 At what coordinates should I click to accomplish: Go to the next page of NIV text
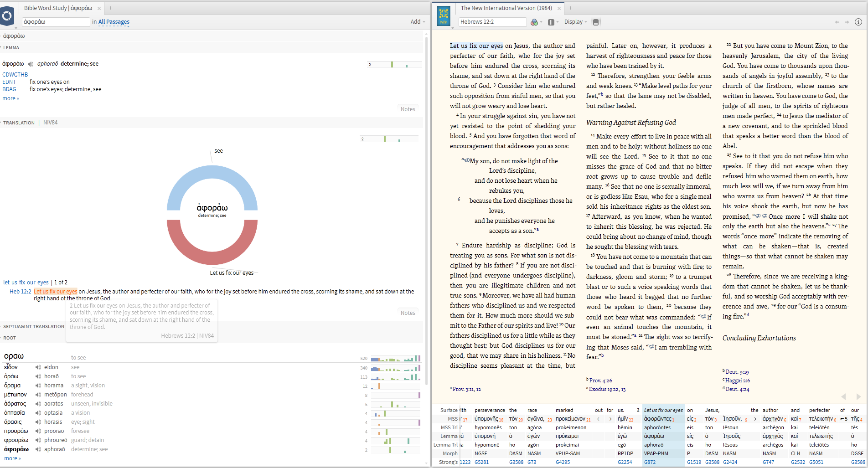click(858, 396)
